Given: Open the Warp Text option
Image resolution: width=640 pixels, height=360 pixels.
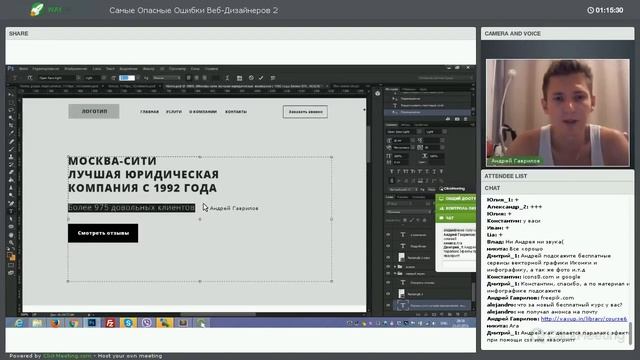Looking at the screenshot, I should click(x=227, y=78).
